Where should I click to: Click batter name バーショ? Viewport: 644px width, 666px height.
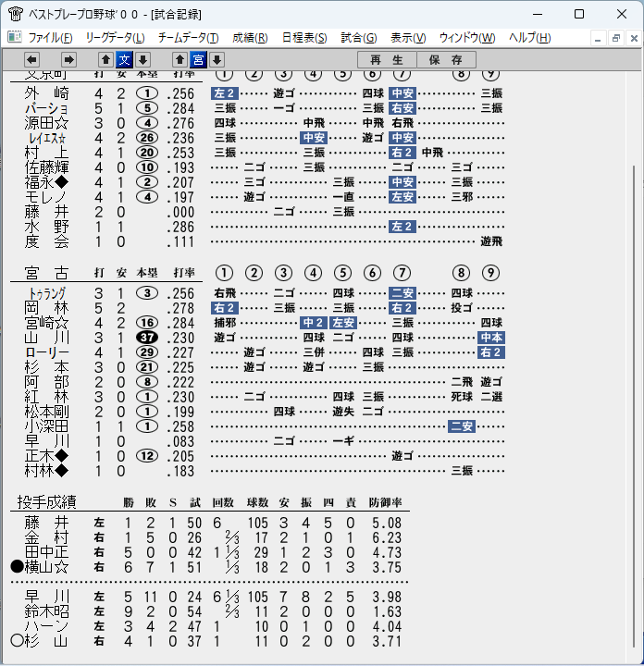[47, 108]
